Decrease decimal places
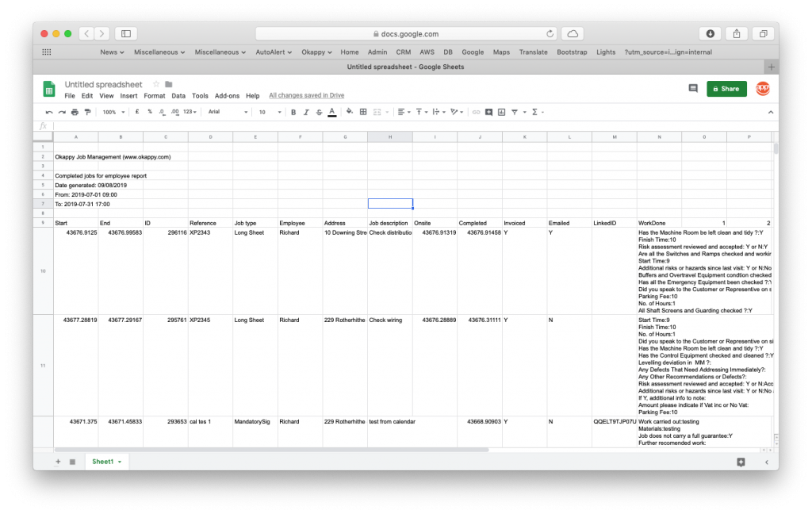The image size is (812, 514). click(162, 112)
